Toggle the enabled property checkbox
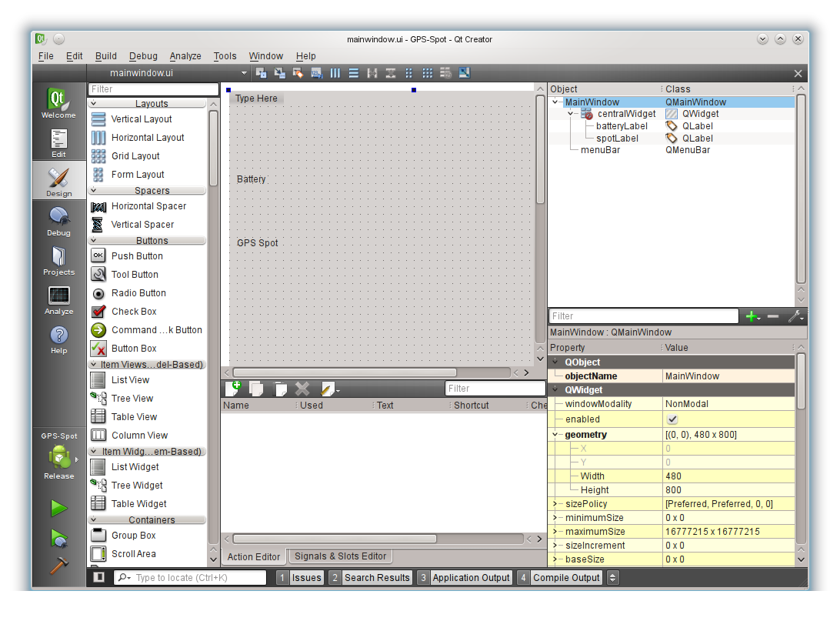This screenshot has width=840, height=621. click(x=672, y=419)
